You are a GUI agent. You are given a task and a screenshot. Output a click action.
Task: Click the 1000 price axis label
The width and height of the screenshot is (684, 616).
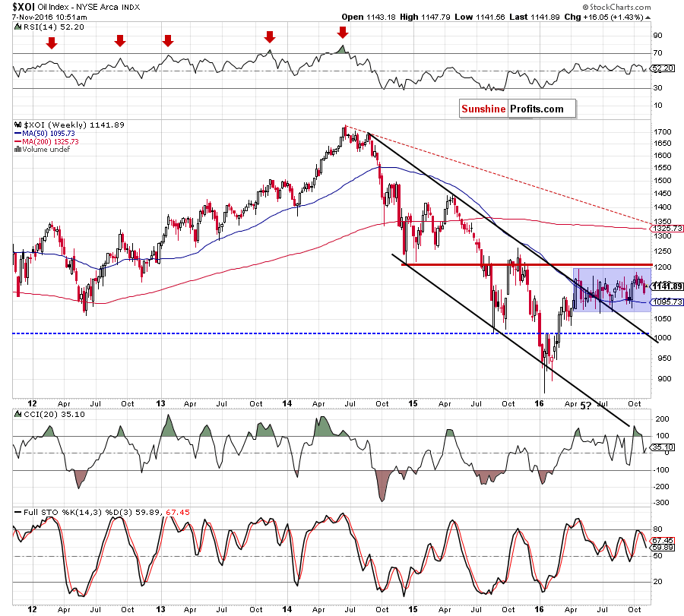[x=663, y=338]
